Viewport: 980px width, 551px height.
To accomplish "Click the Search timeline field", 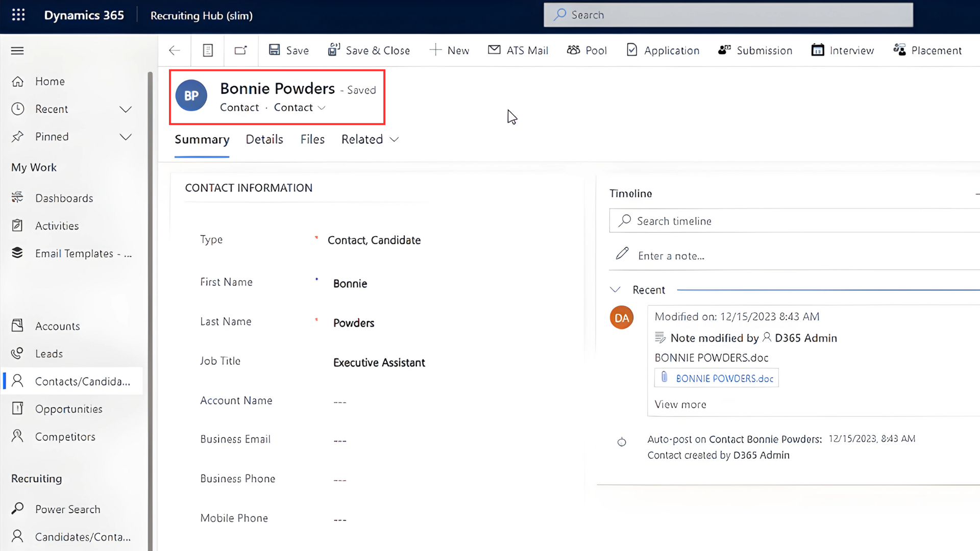I will click(x=794, y=221).
